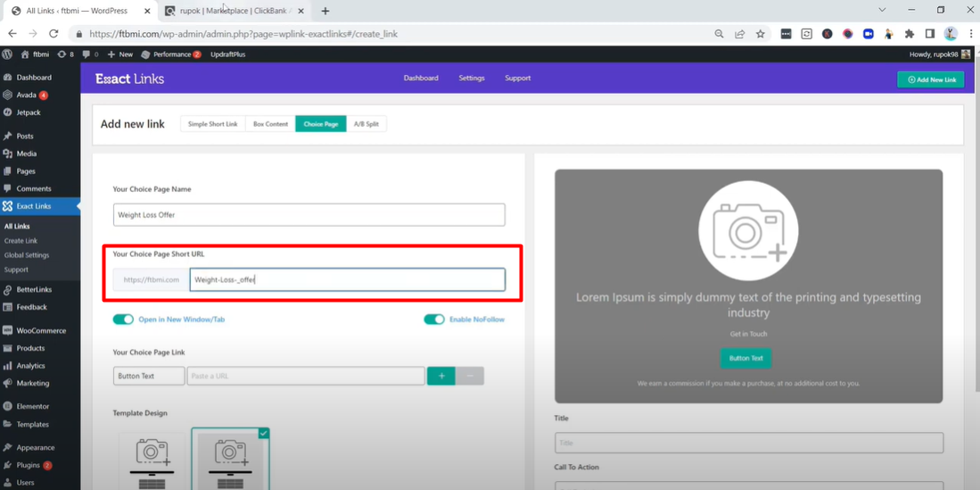Click the Paste a URL field
Image resolution: width=980 pixels, height=490 pixels.
click(x=306, y=376)
